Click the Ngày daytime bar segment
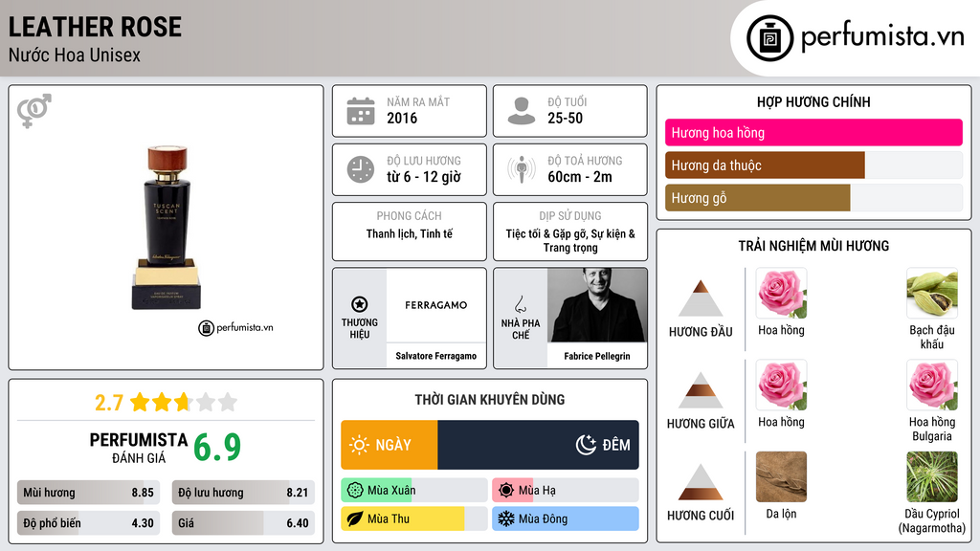Screen dimensions: 980x551 (389, 445)
